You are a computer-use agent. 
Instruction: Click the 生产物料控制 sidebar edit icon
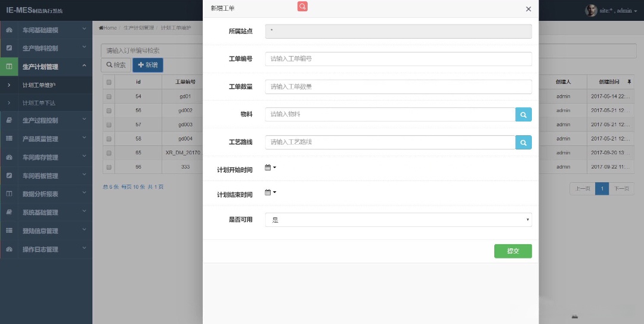coord(9,48)
